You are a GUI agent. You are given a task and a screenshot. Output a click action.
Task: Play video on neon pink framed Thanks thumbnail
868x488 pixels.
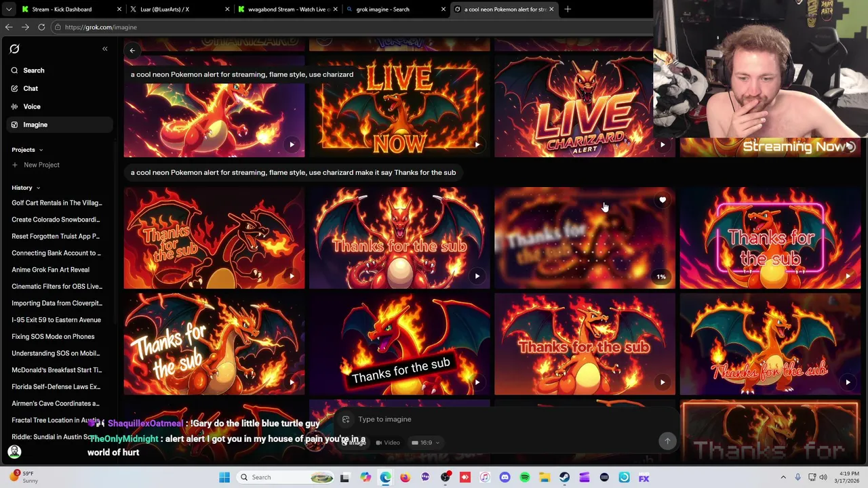click(x=848, y=276)
